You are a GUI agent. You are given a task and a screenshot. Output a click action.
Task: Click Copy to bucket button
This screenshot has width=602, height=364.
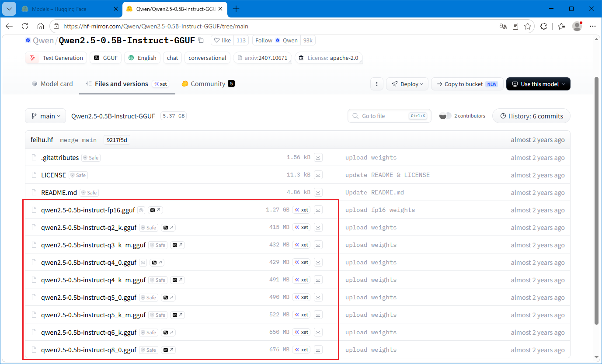tap(467, 84)
